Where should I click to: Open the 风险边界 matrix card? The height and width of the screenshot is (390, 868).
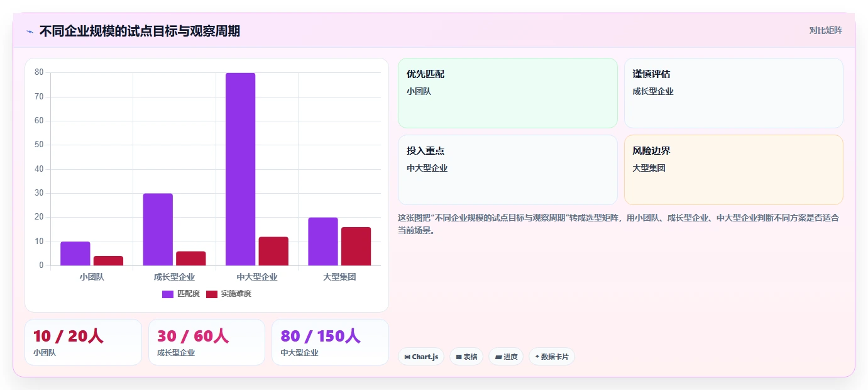[733, 170]
